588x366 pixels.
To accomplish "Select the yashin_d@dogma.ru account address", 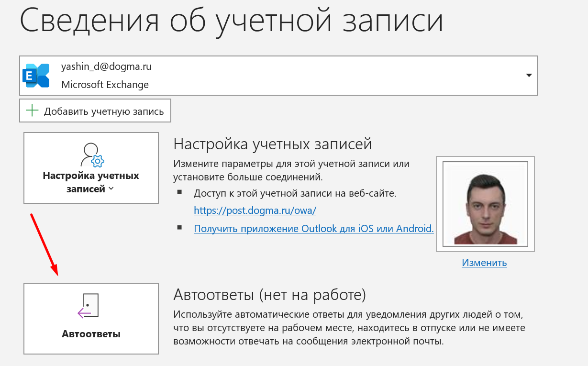I will pos(106,67).
